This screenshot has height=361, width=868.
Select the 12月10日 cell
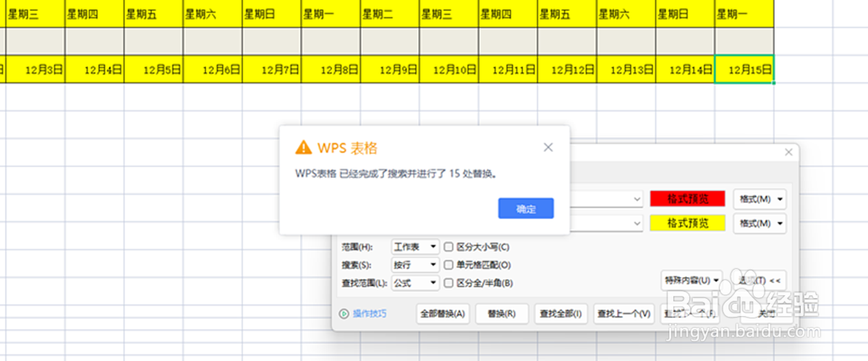pyautogui.click(x=448, y=69)
